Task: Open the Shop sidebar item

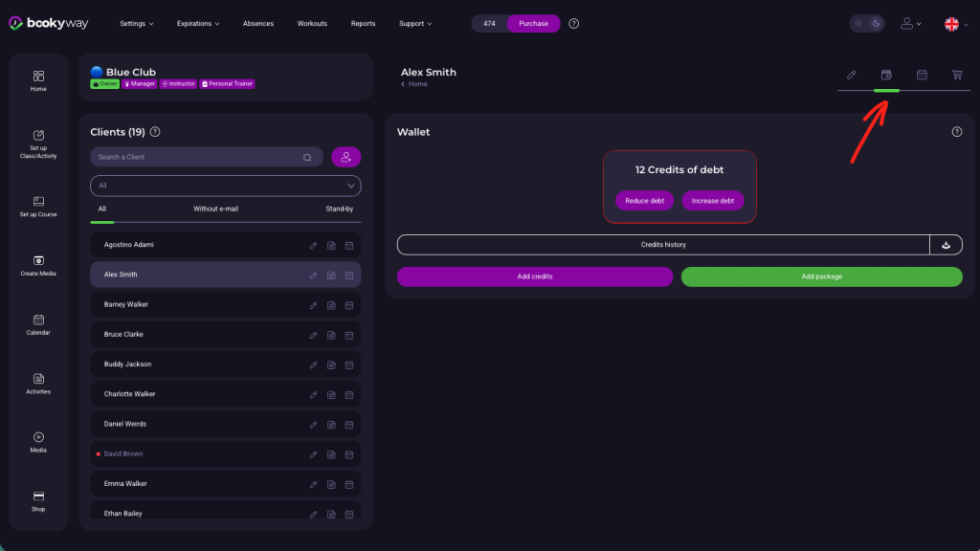Action: pyautogui.click(x=38, y=501)
